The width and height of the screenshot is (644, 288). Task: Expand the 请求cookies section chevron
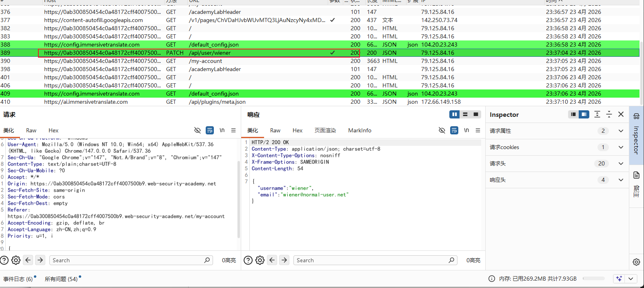[621, 147]
